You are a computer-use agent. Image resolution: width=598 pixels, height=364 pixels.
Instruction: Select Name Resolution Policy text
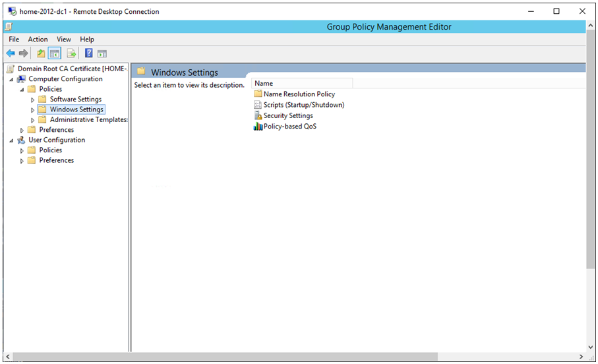coord(299,94)
